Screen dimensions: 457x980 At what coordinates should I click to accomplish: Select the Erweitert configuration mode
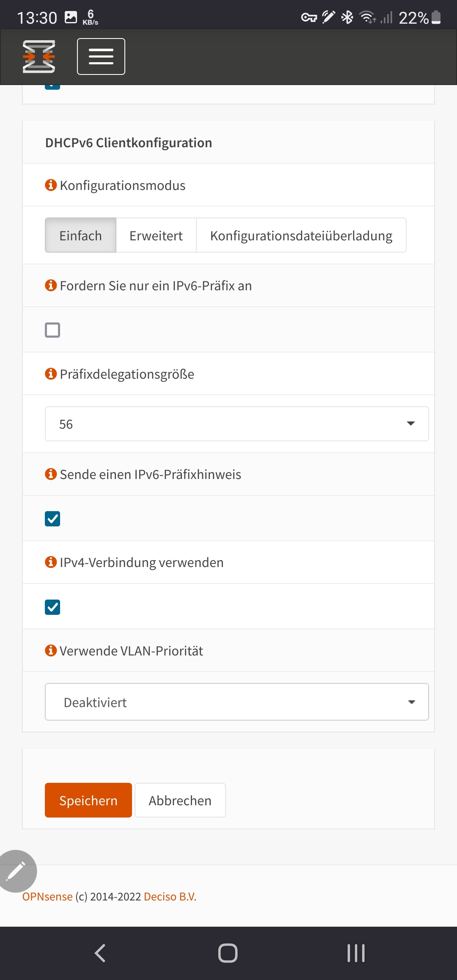pyautogui.click(x=156, y=235)
